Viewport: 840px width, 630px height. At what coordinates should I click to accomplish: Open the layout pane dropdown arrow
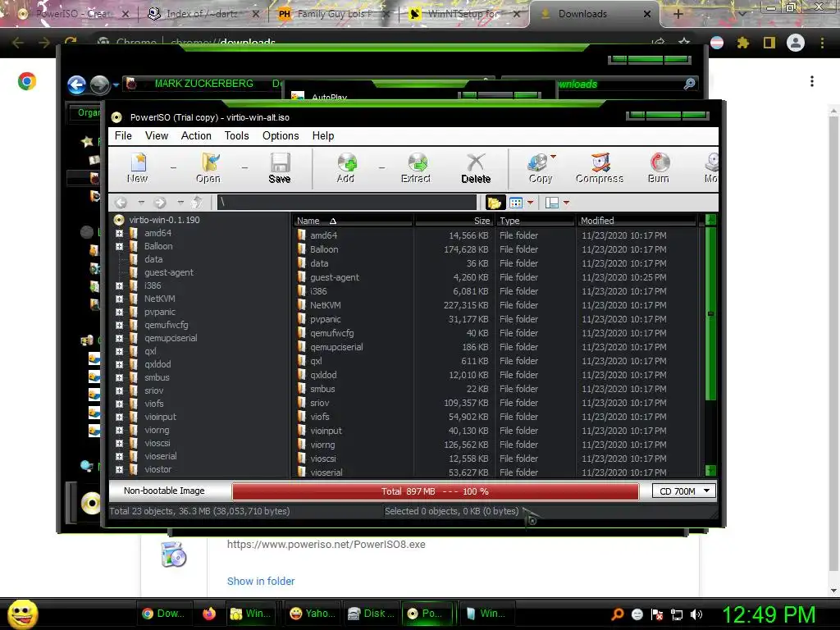566,203
